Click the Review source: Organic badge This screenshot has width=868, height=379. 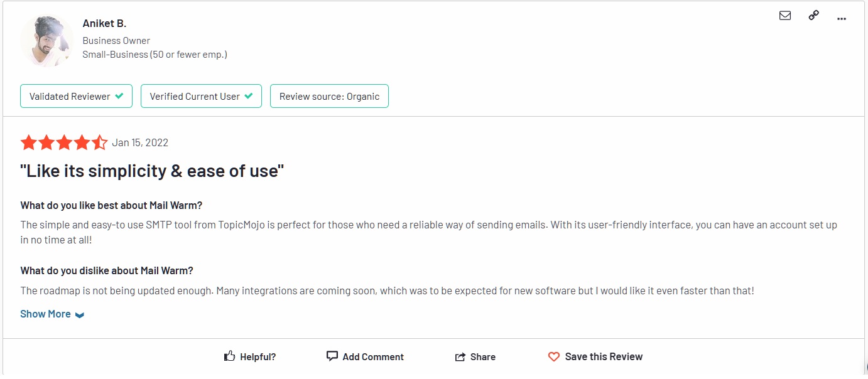329,97
